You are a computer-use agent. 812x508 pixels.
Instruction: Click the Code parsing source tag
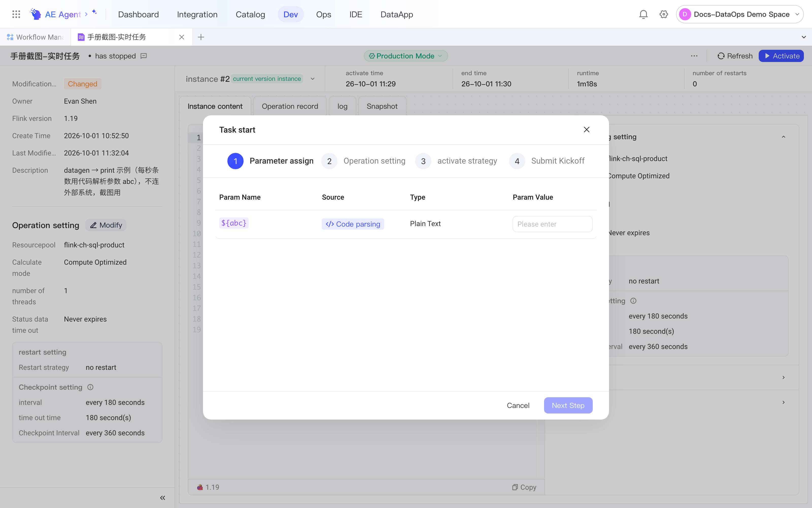[x=353, y=224]
